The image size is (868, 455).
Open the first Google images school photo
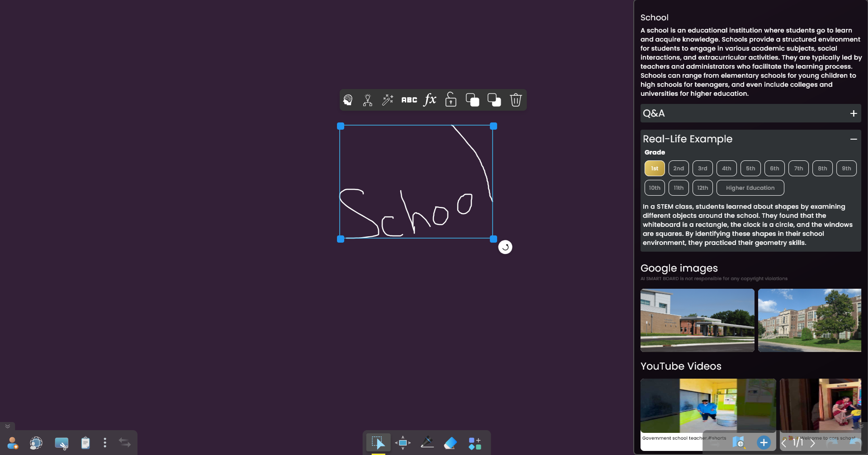tap(697, 320)
